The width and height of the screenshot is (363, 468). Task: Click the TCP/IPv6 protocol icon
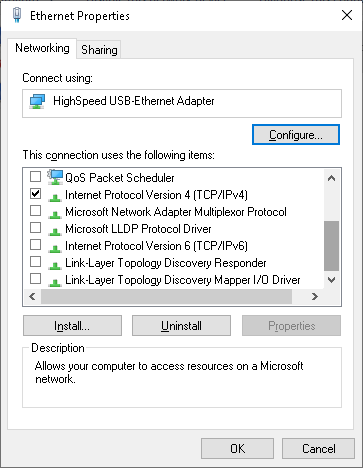click(x=55, y=249)
